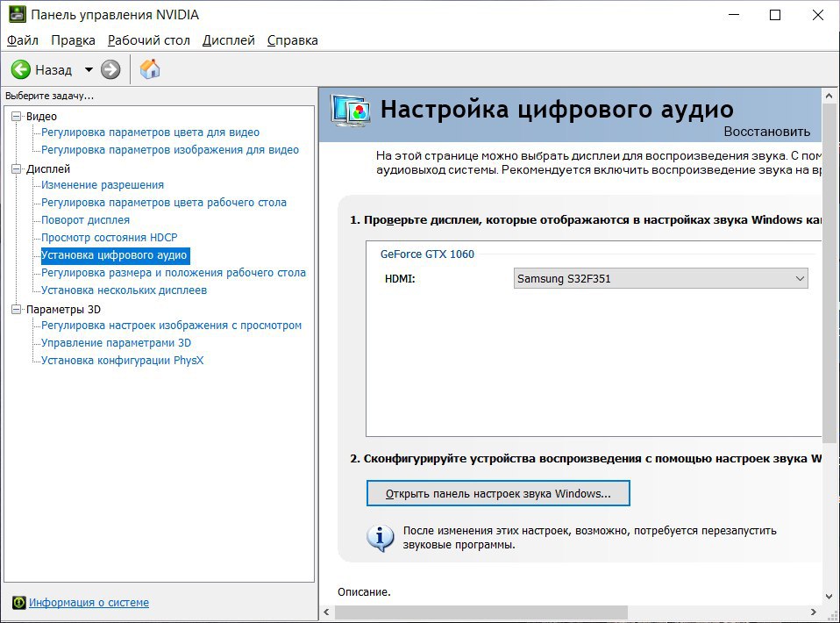Viewport: 840px width, 623px height.
Task: Minimize the NVIDIA control panel window
Action: [734, 15]
